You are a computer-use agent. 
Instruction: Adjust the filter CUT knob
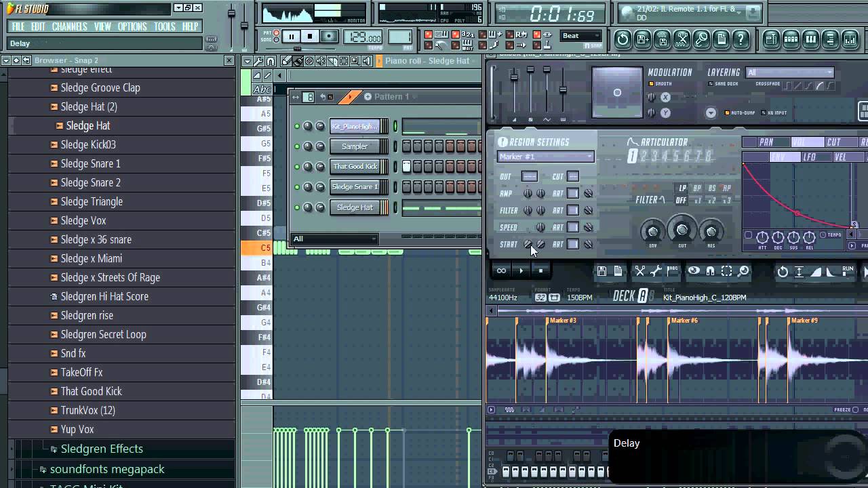coord(682,230)
